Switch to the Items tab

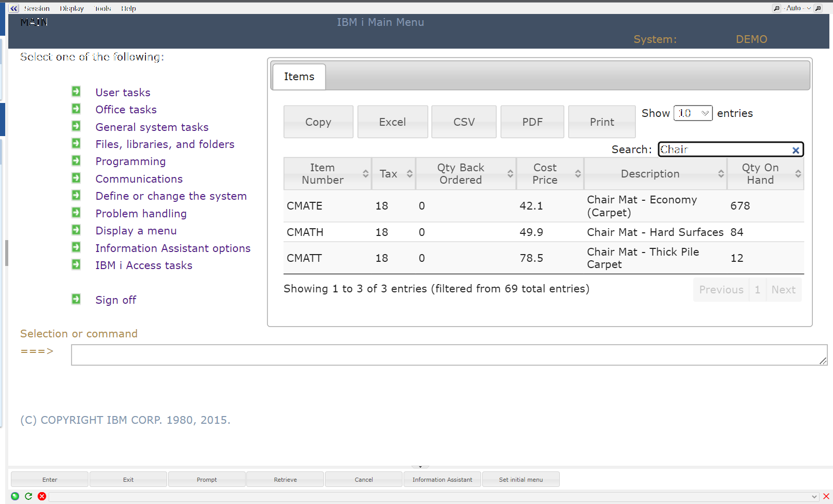(x=299, y=76)
